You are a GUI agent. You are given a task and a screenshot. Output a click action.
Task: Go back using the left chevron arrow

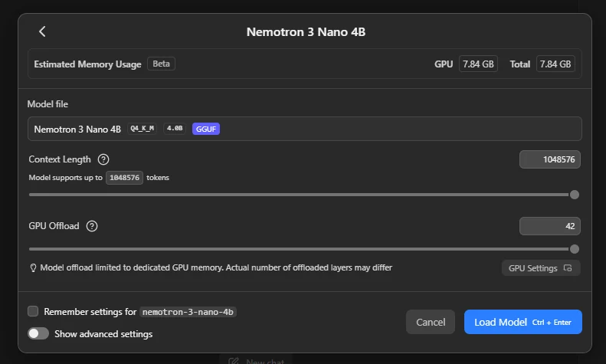[x=42, y=31]
